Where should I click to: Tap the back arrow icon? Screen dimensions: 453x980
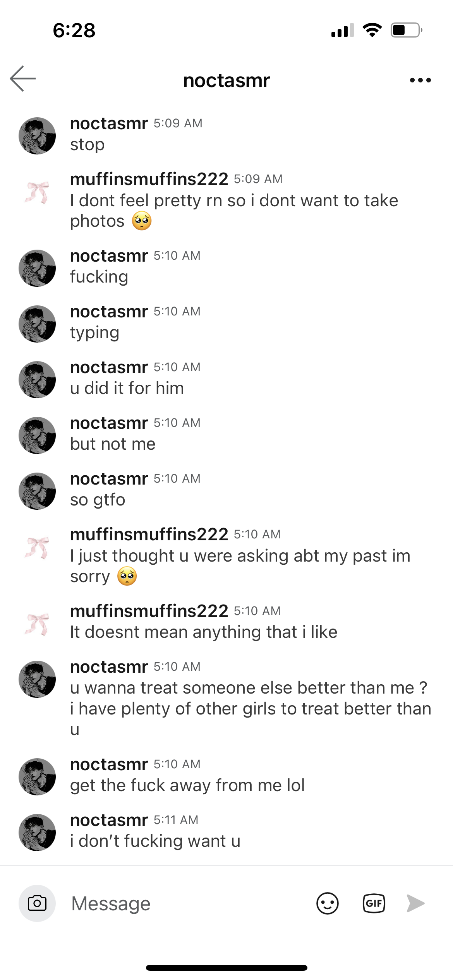pyautogui.click(x=23, y=79)
